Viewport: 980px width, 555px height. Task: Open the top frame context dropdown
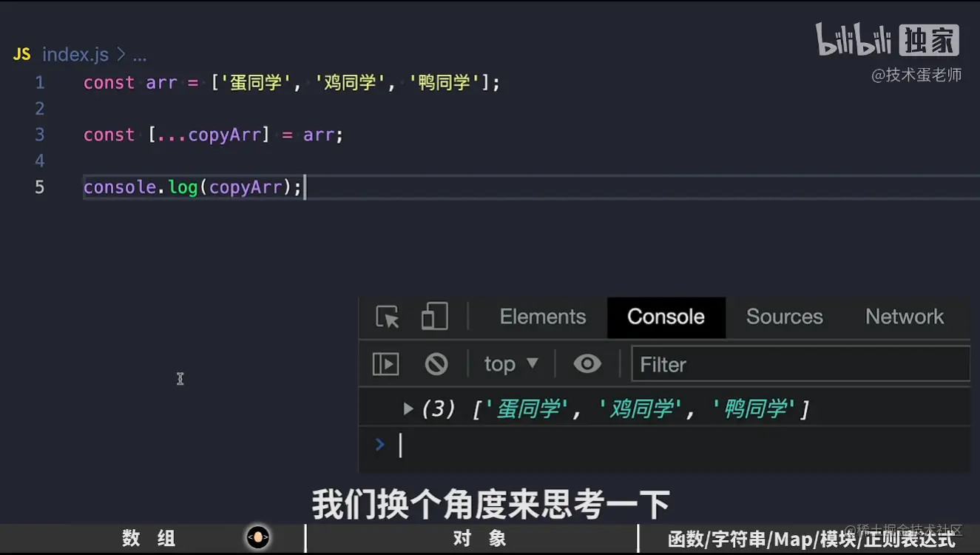tap(510, 363)
